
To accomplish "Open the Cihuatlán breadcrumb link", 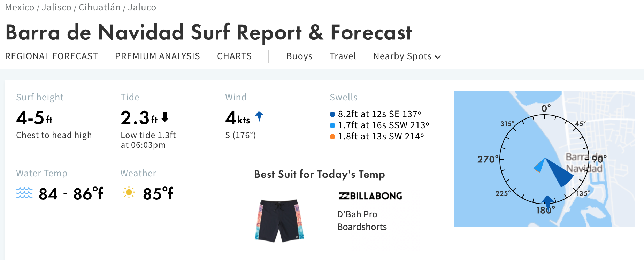I will (100, 7).
